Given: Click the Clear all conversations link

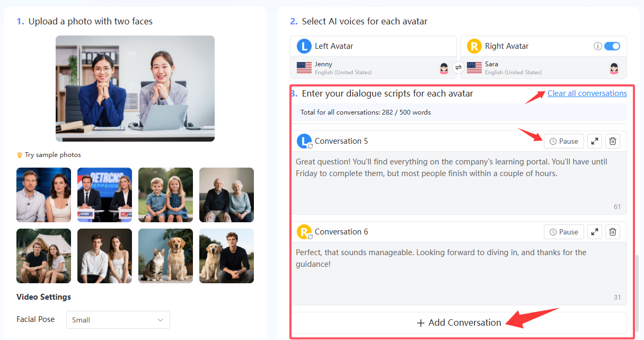Looking at the screenshot, I should click(587, 93).
